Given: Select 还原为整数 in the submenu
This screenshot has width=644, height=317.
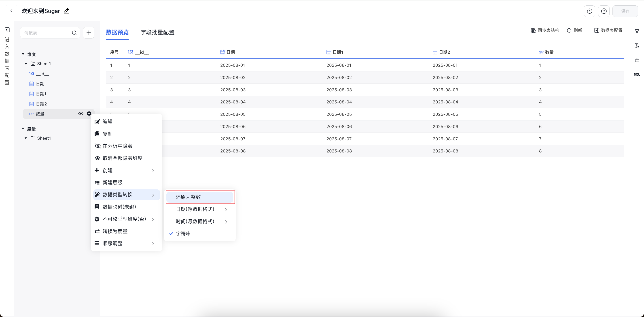Looking at the screenshot, I should 200,197.
